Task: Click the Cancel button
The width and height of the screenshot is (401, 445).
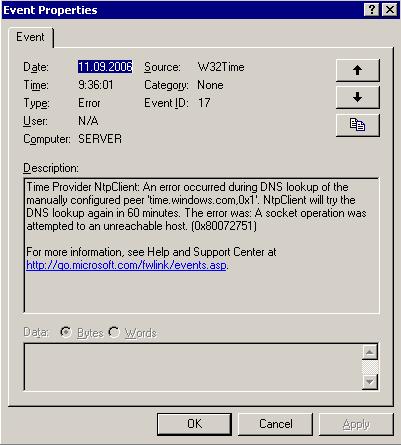Action: (x=276, y=424)
